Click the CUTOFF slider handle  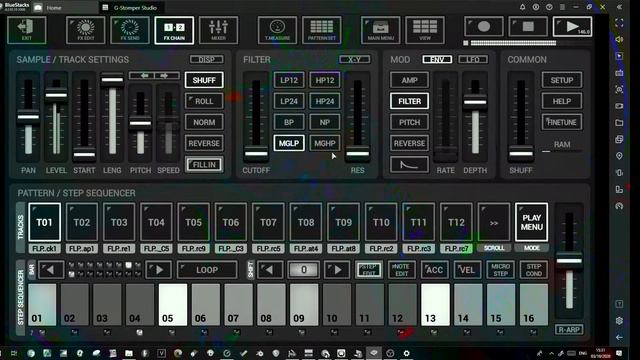(256, 154)
